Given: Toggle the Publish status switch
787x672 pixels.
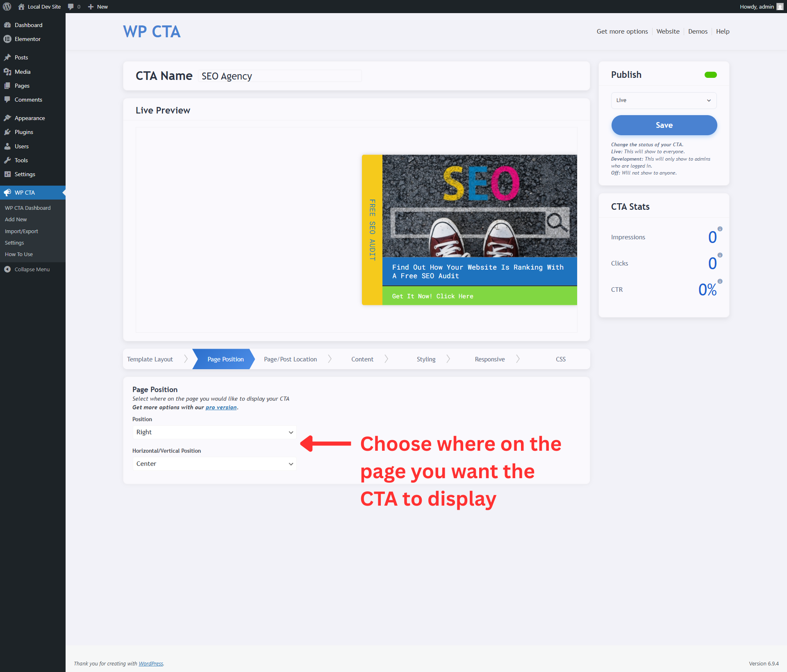Looking at the screenshot, I should click(711, 75).
